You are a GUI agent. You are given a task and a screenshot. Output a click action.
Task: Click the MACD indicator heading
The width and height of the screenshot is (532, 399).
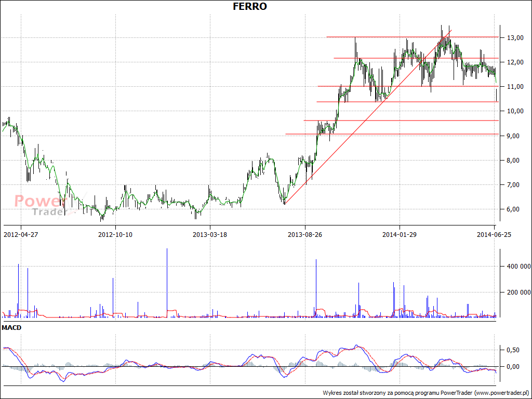[x=11, y=328]
